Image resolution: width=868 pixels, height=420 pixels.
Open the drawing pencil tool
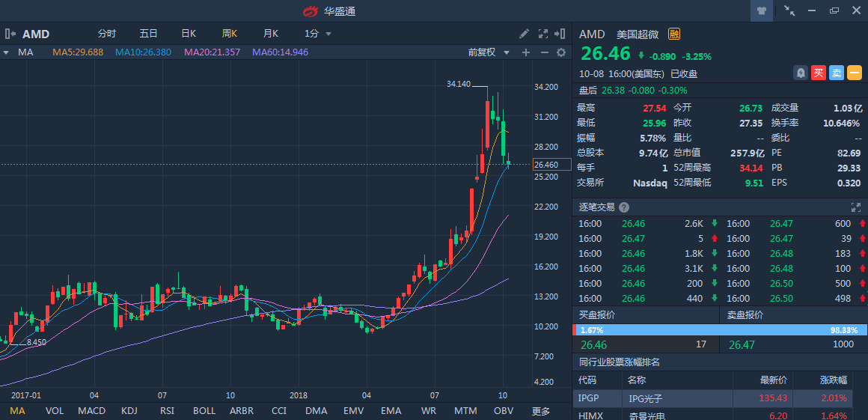(524, 34)
